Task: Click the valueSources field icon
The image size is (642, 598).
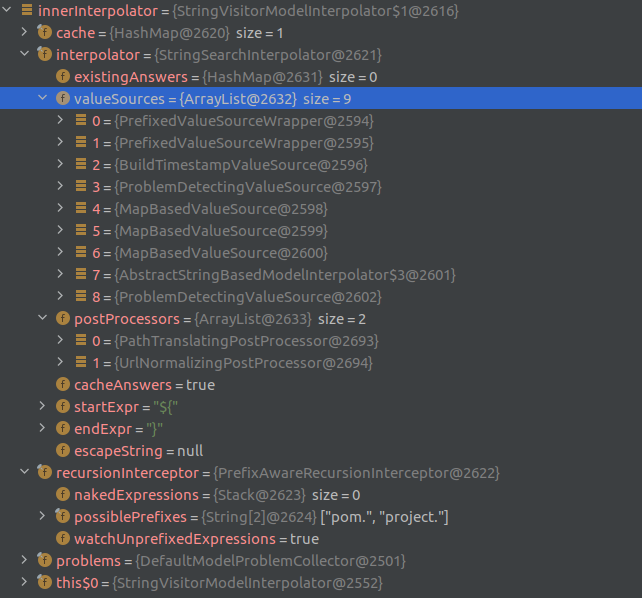Action: coord(63,98)
